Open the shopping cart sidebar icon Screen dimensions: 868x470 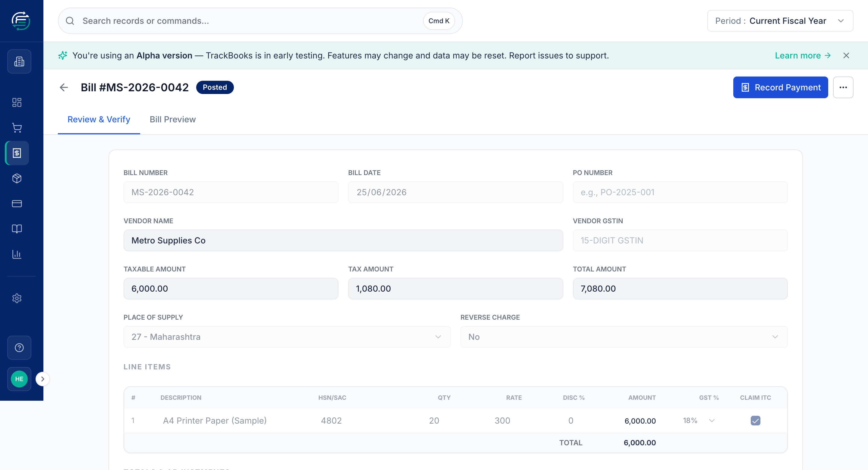coord(17,128)
